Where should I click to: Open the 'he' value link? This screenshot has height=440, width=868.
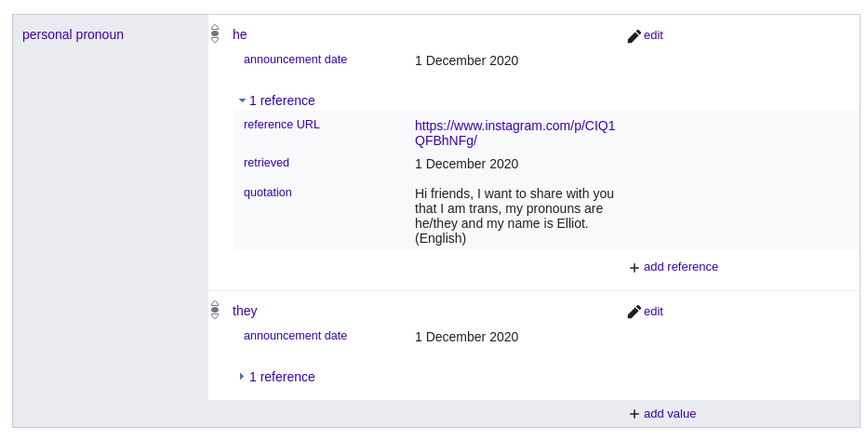[x=240, y=34]
